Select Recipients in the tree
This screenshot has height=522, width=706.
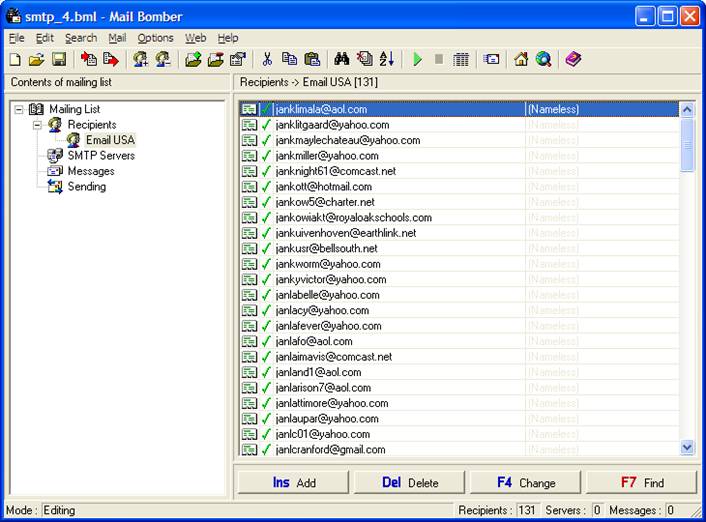tap(92, 125)
